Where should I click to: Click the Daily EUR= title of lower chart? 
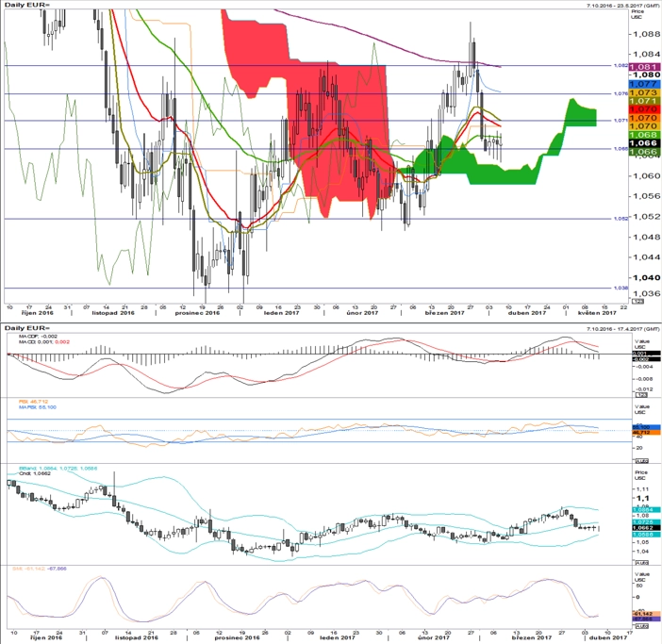(27, 328)
